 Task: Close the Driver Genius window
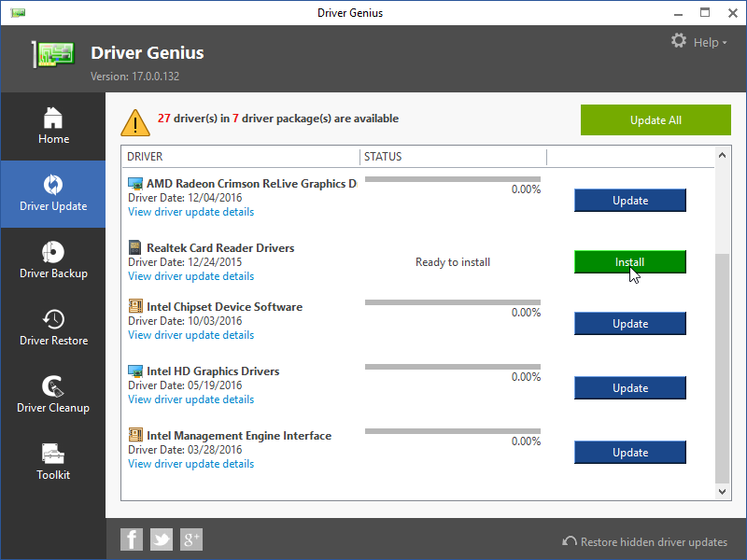(x=733, y=13)
